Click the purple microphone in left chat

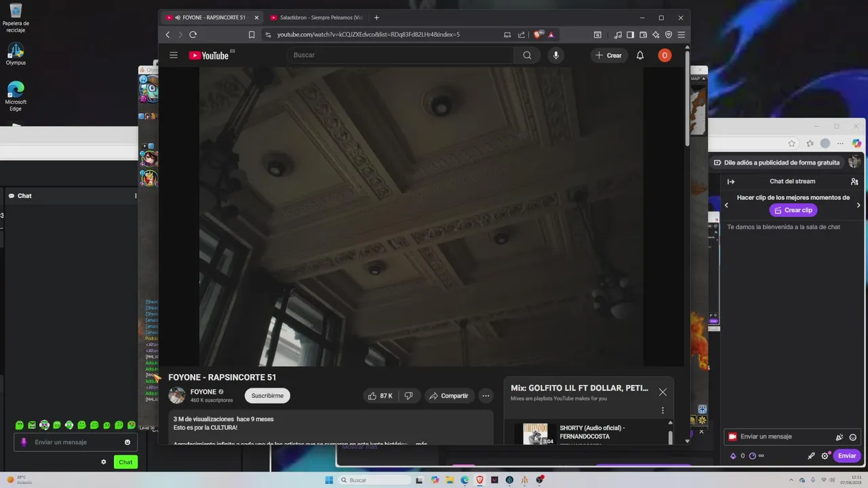(x=24, y=442)
